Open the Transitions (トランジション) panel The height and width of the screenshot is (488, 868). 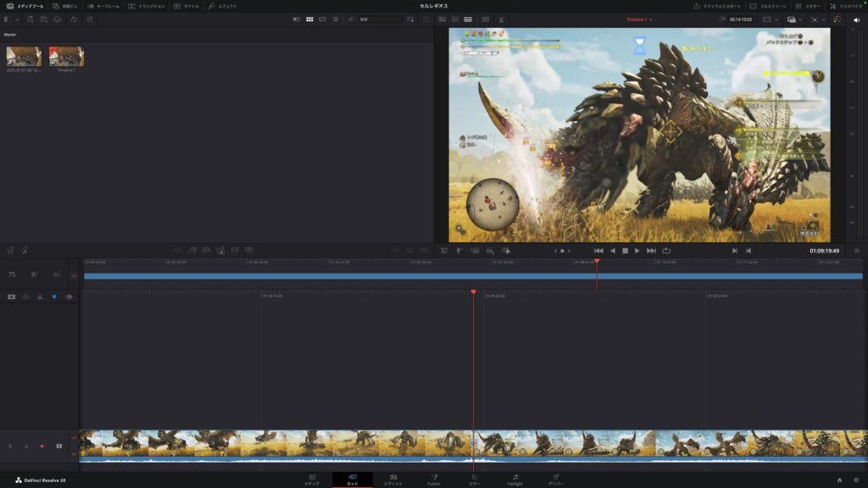pos(147,6)
